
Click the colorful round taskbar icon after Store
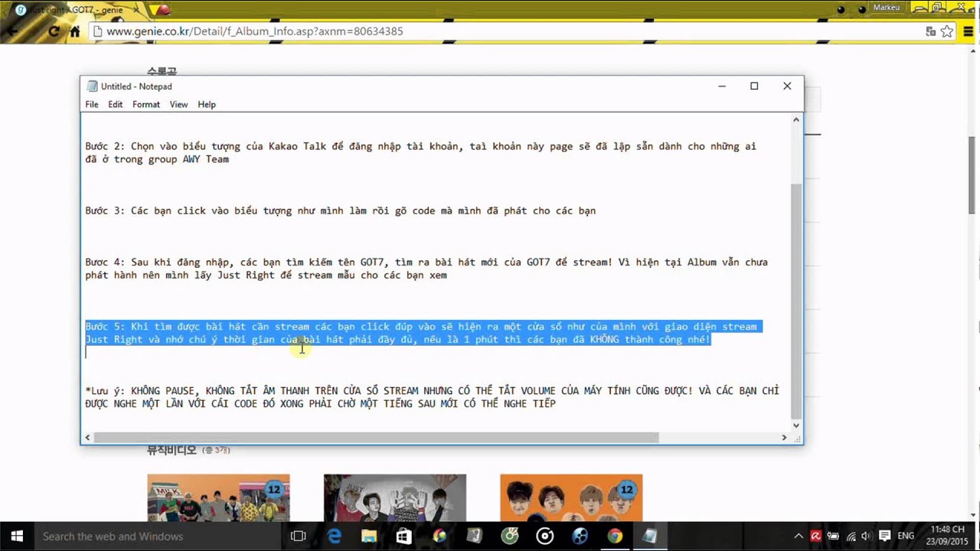pos(439,536)
